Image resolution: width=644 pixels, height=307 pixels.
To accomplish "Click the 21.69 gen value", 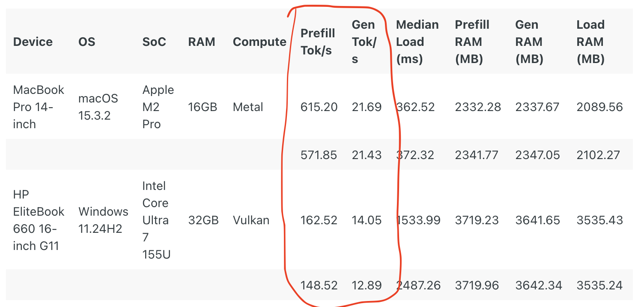I will (x=367, y=107).
